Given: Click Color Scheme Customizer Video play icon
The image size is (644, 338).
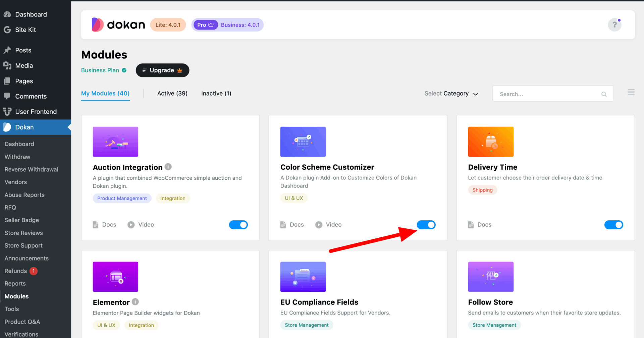Looking at the screenshot, I should click(x=319, y=225).
